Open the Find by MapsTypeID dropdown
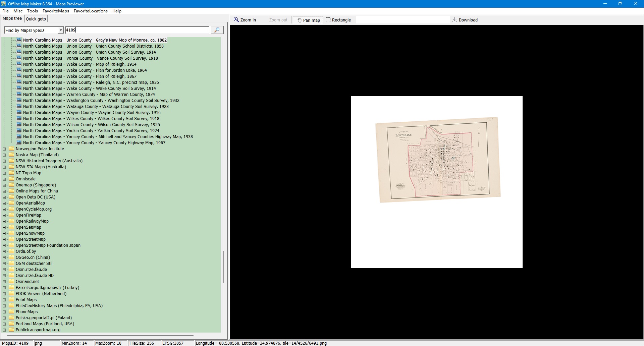644x346 pixels. [x=61, y=30]
